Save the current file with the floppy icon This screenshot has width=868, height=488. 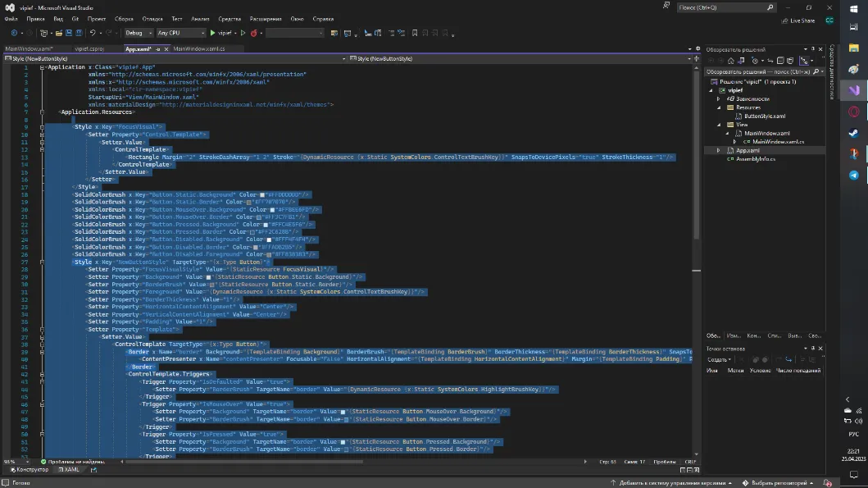[x=69, y=34]
